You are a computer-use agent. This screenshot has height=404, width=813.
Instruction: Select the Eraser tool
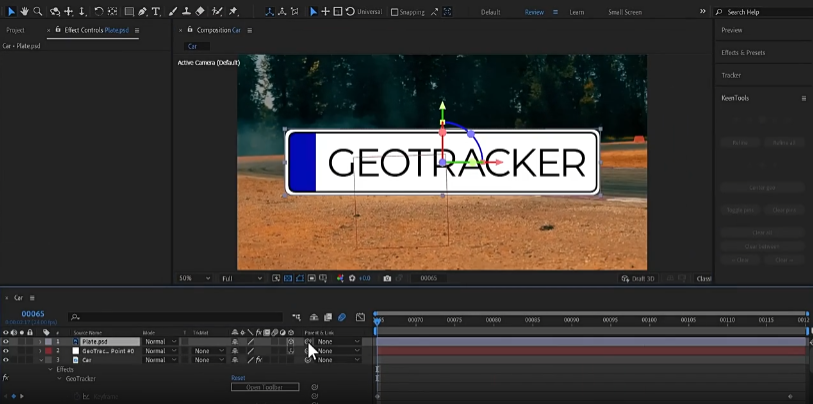(x=200, y=11)
